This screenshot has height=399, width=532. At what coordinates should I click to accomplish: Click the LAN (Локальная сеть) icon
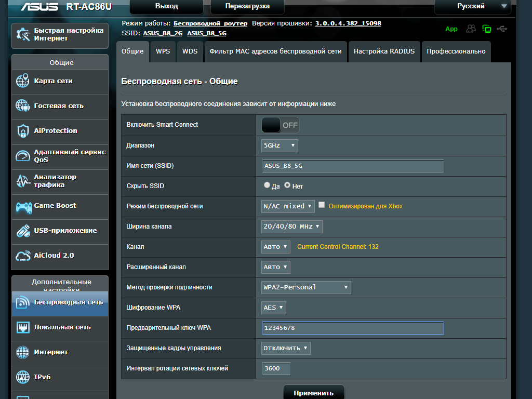tap(23, 327)
